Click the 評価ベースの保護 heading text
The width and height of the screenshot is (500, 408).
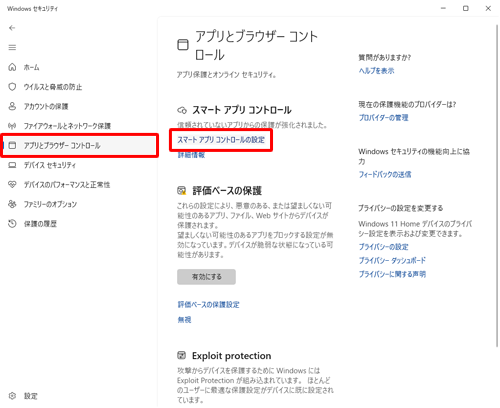(227, 191)
